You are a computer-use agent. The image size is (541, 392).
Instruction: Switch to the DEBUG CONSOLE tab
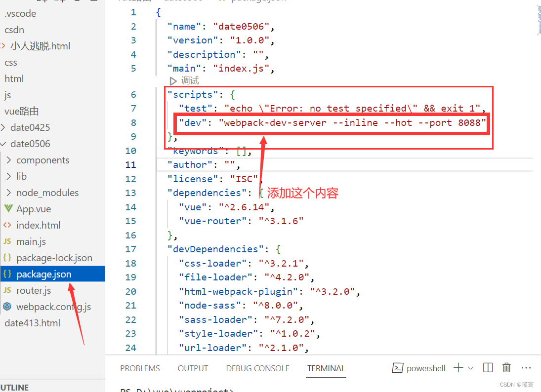(x=257, y=368)
